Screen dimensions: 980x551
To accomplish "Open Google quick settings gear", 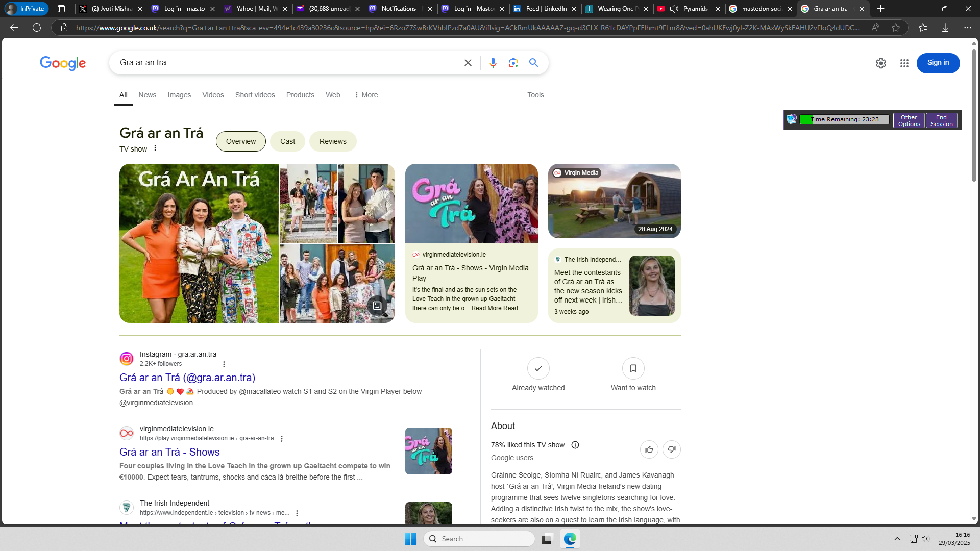I will (880, 63).
